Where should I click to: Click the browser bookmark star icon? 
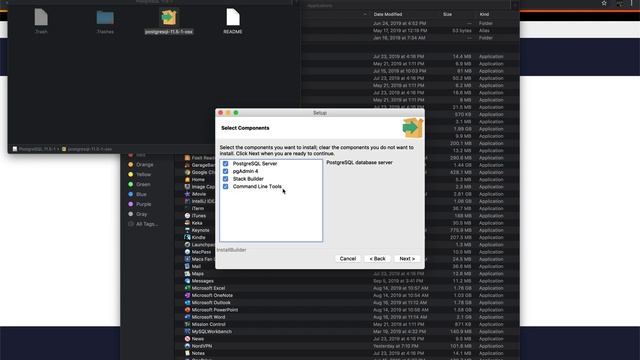604,3
